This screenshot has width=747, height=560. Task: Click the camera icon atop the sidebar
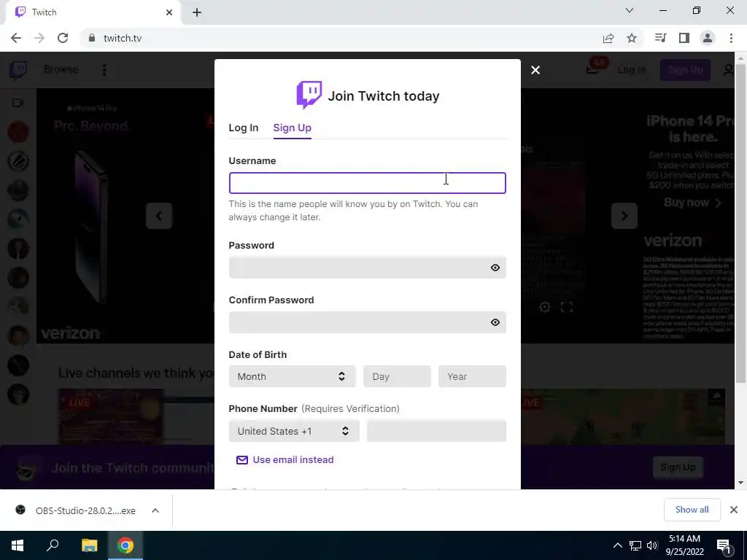click(18, 103)
